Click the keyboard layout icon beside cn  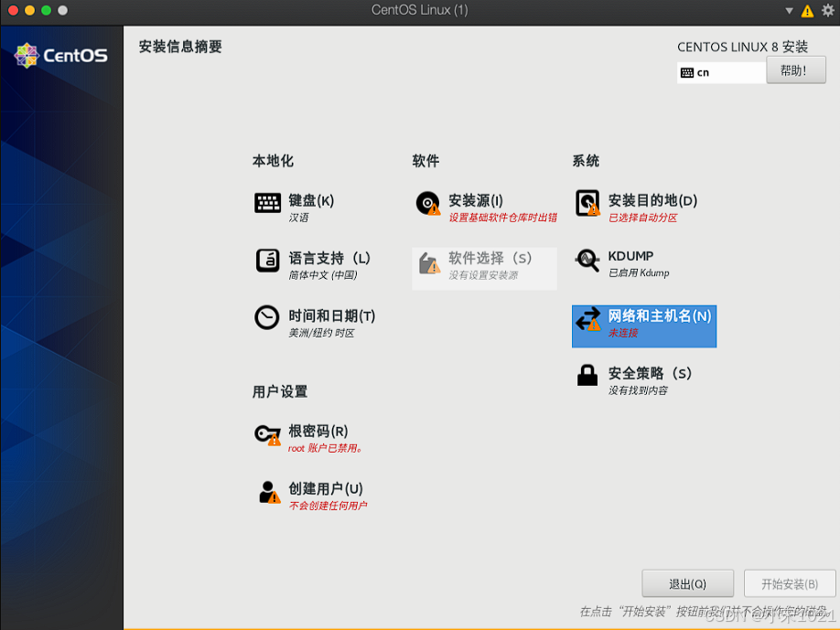687,73
